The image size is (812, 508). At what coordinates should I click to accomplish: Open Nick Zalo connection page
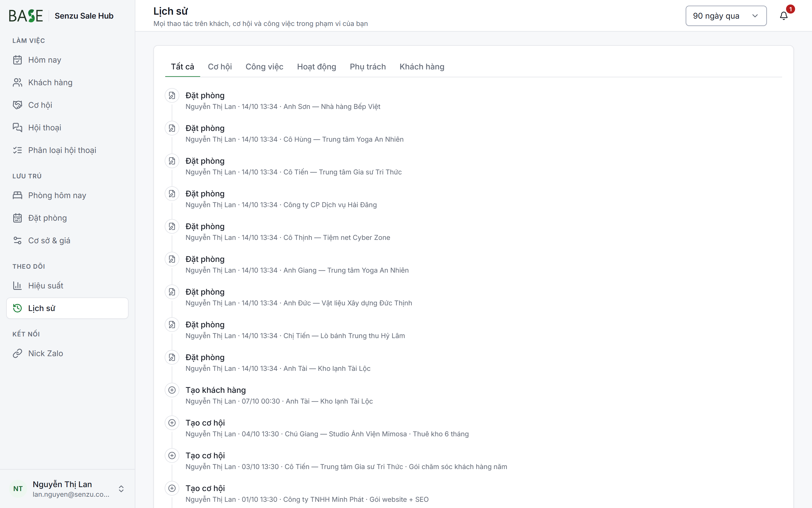click(67, 353)
